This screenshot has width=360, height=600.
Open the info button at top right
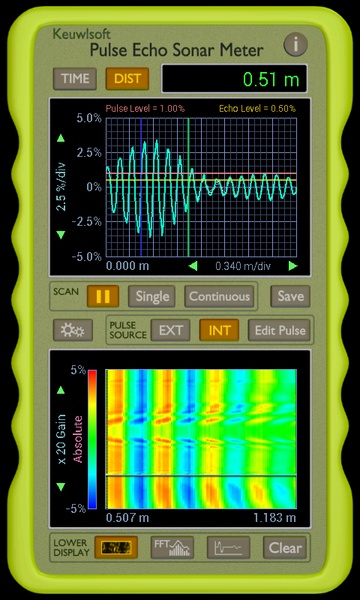(295, 44)
